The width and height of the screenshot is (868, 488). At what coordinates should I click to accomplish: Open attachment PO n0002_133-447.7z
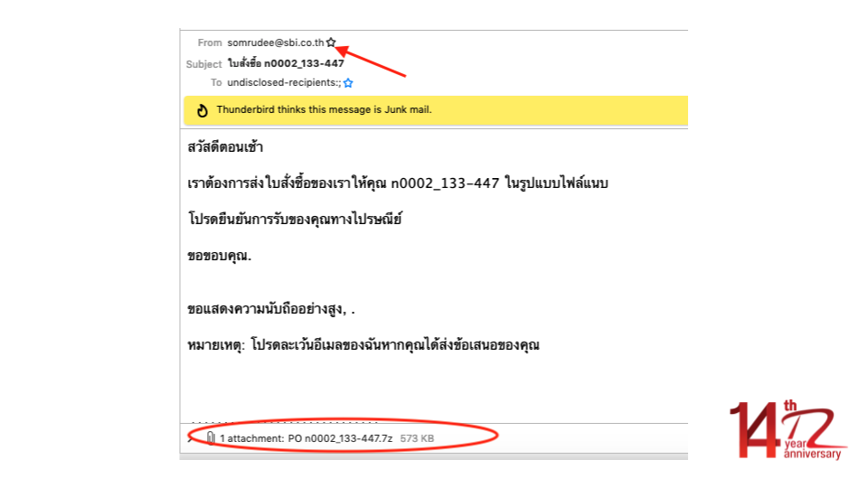(340, 438)
